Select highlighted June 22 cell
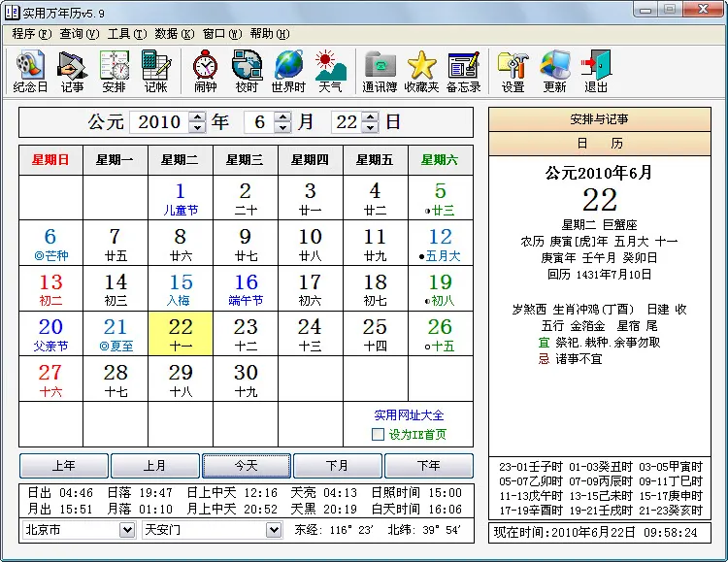Image resolution: width=728 pixels, height=562 pixels. (181, 333)
